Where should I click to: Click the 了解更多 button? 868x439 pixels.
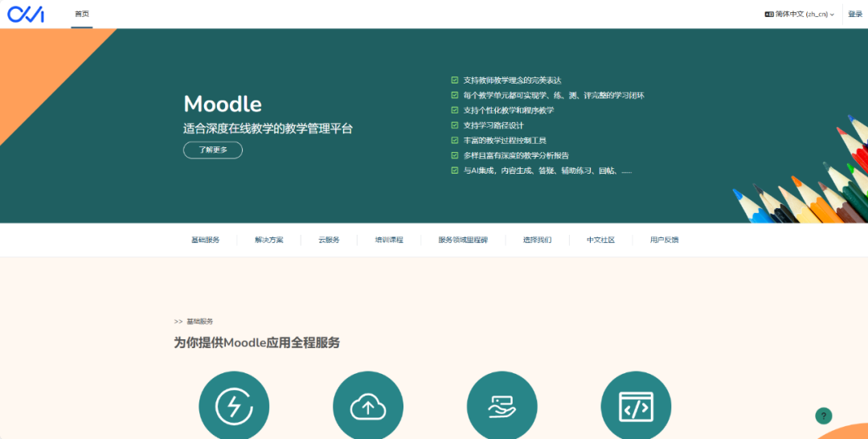click(x=213, y=150)
